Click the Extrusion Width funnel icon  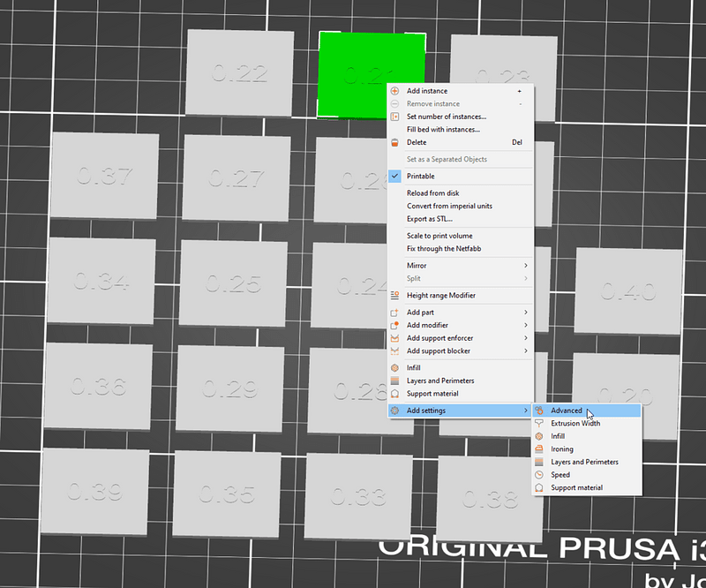539,424
